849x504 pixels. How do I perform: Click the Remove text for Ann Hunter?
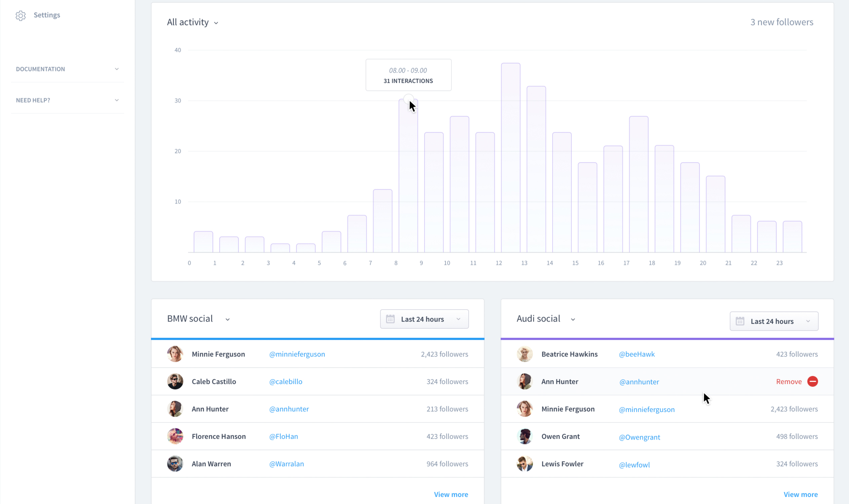(788, 381)
